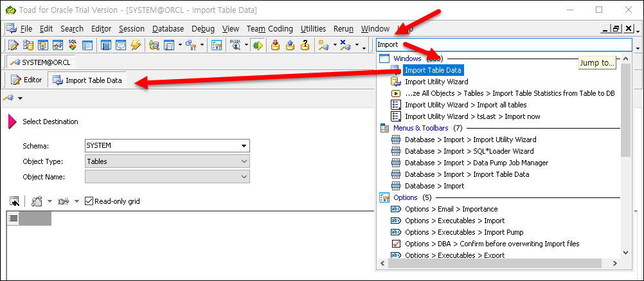Click the results list vertical scrollbar thumb

[625, 110]
